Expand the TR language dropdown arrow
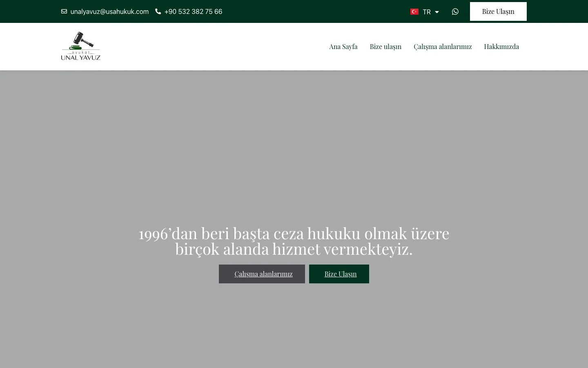This screenshot has width=588, height=368. [x=437, y=12]
